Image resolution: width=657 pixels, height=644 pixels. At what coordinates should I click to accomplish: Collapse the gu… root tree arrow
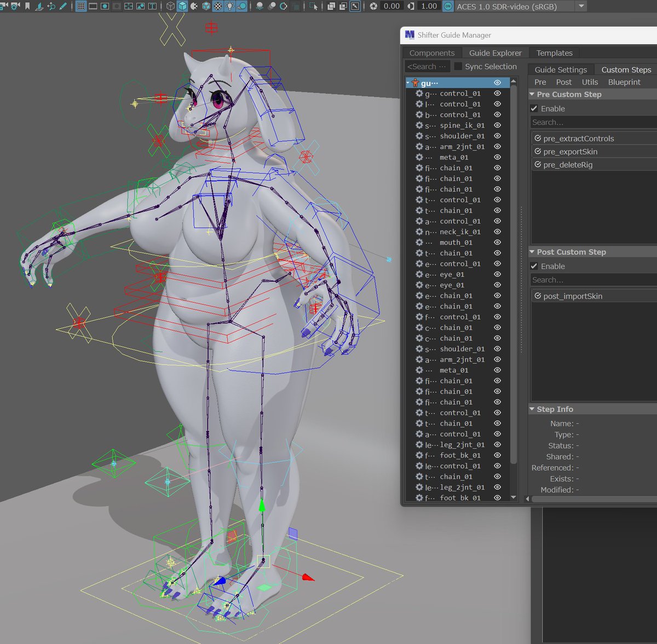tap(408, 83)
